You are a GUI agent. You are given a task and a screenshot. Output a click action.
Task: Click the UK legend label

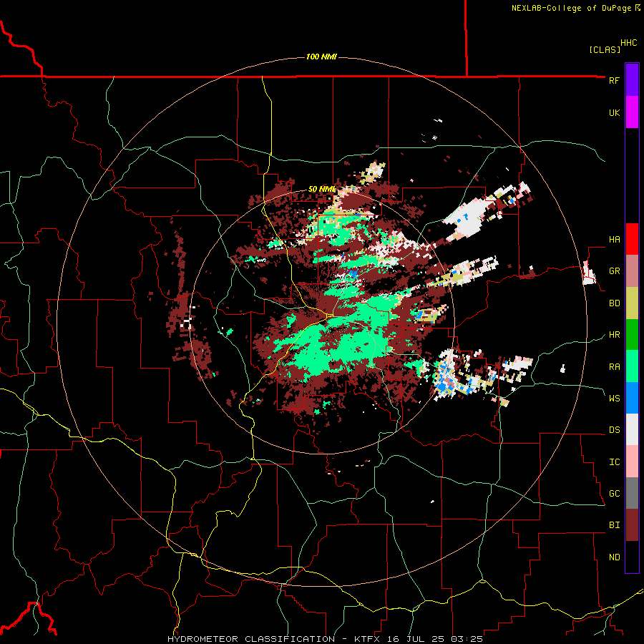pyautogui.click(x=614, y=112)
